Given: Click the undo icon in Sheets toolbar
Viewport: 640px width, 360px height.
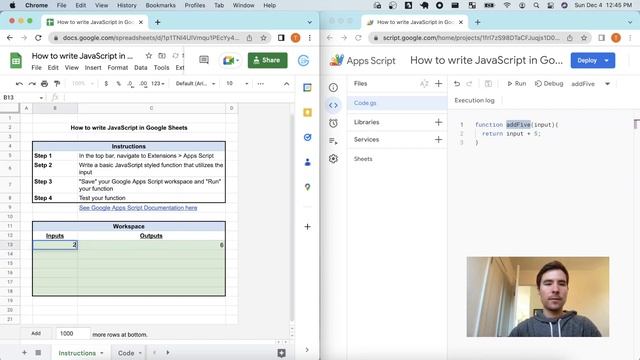Looking at the screenshot, I should click(19, 84).
